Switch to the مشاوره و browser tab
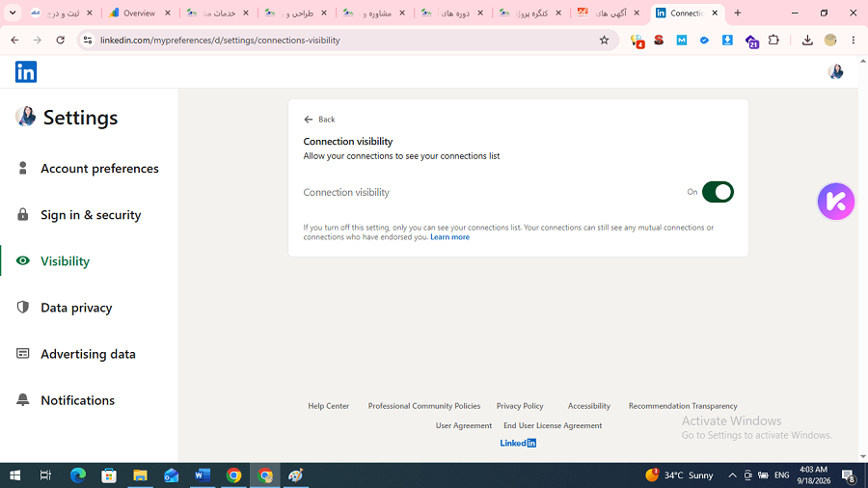This screenshot has width=868, height=488. click(373, 13)
